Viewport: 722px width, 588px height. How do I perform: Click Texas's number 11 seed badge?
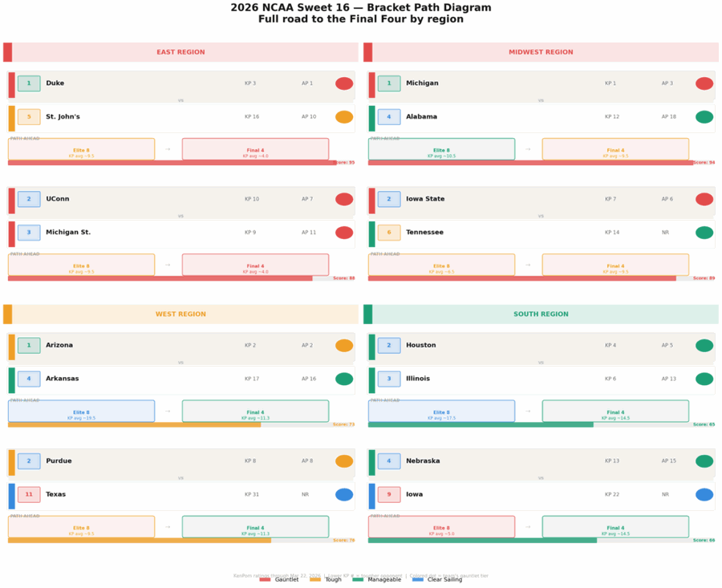click(x=29, y=495)
